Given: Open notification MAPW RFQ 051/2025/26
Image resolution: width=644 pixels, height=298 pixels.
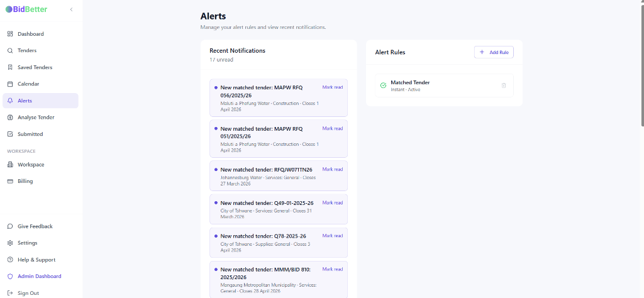Looking at the screenshot, I should pos(279,139).
